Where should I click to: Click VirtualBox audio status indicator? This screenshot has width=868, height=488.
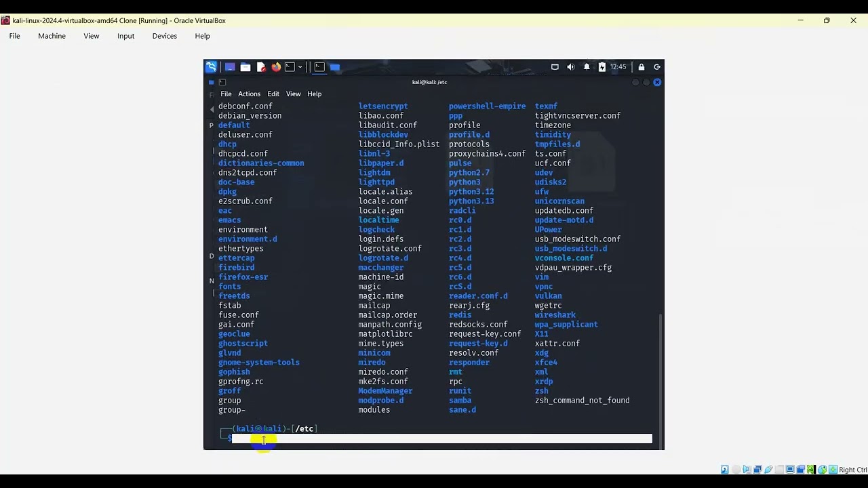tap(747, 470)
